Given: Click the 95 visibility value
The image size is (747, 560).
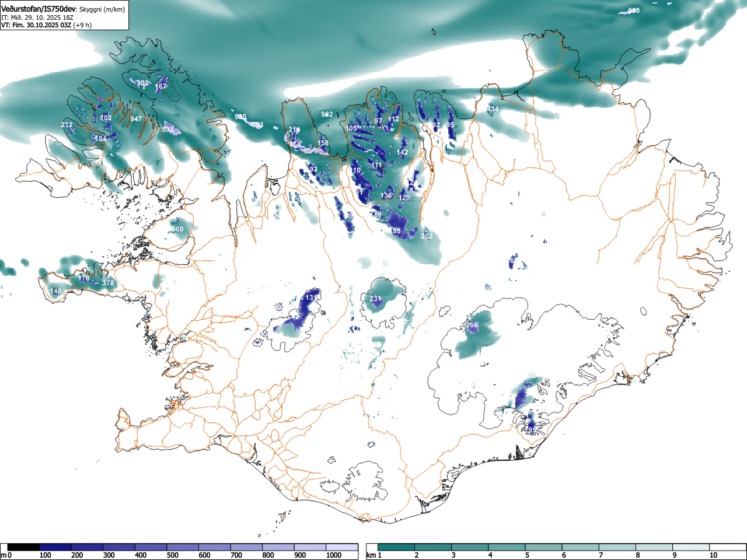Looking at the screenshot, I should coord(450,125).
